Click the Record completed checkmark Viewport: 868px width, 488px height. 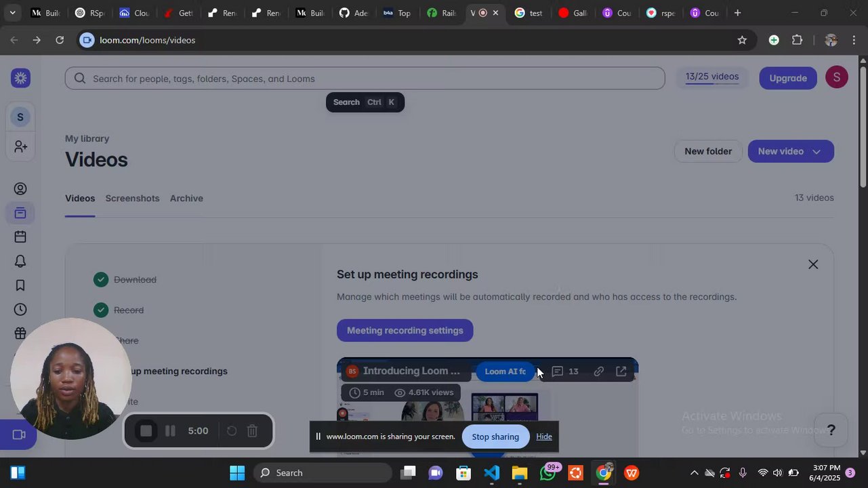(x=101, y=310)
